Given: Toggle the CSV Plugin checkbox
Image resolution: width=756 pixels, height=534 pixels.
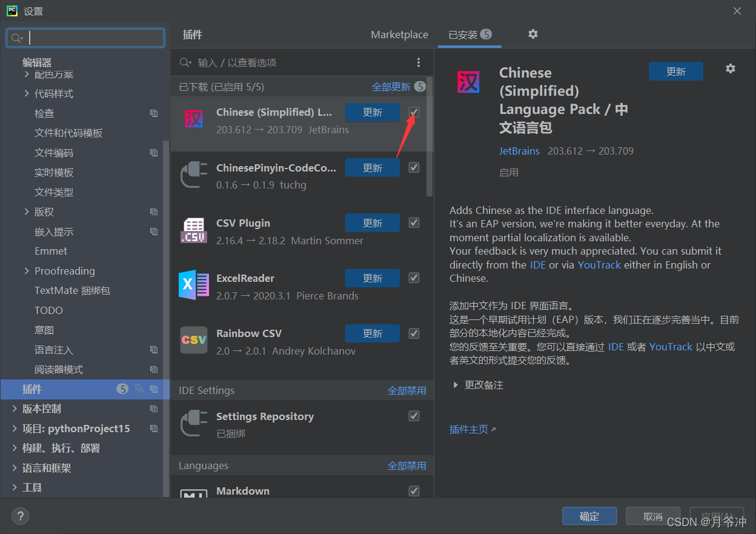Looking at the screenshot, I should (x=414, y=222).
